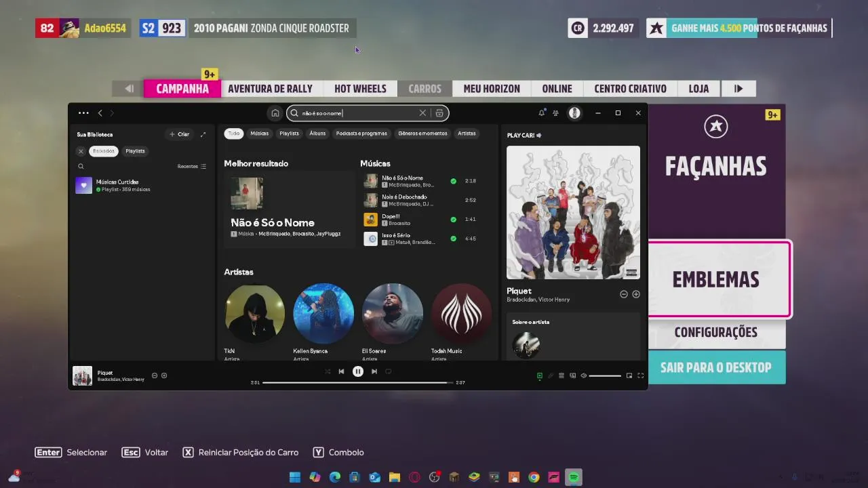Viewport: 868px width, 488px height.
Task: Seek on the song progress bar
Action: pyautogui.click(x=357, y=383)
